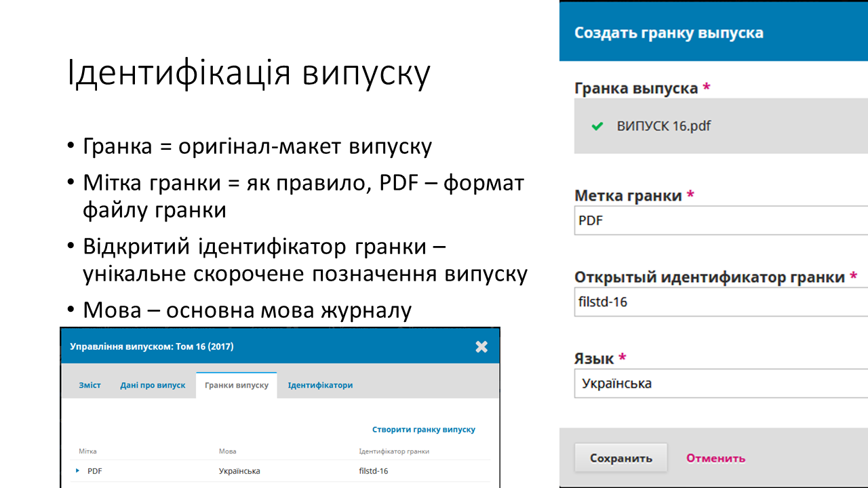Click the Мова column header
Viewport: 868px width, 488px height.
tap(228, 451)
